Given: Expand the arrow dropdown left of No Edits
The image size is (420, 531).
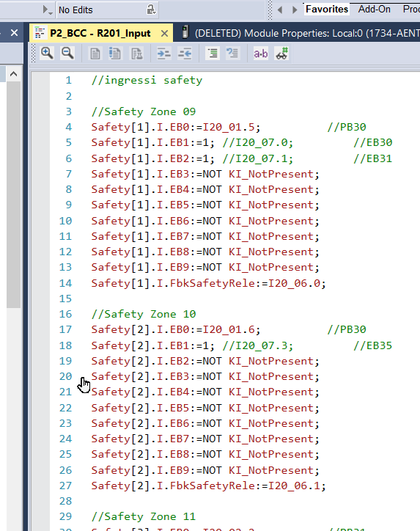Looking at the screenshot, I should click(x=47, y=10).
